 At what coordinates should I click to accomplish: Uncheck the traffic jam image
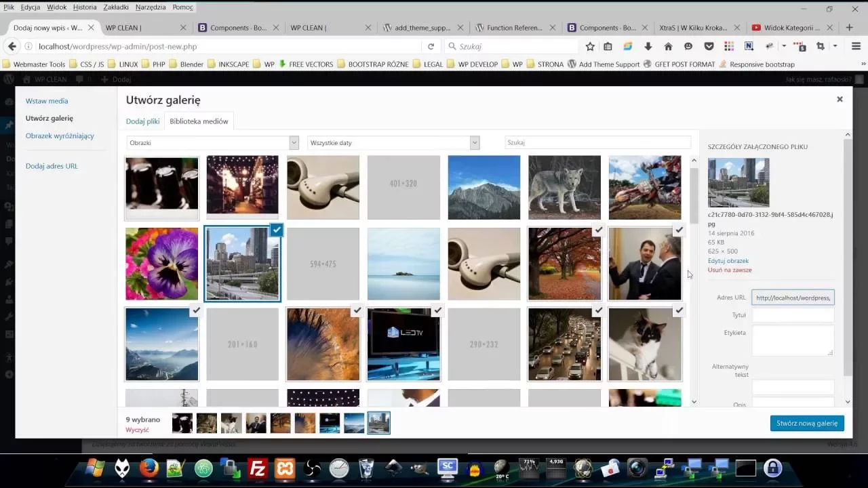[597, 310]
